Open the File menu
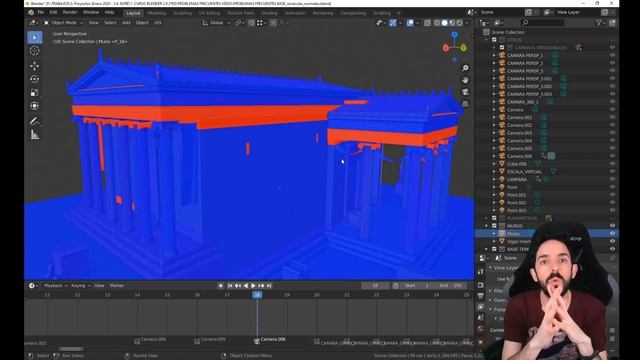 pos(40,12)
